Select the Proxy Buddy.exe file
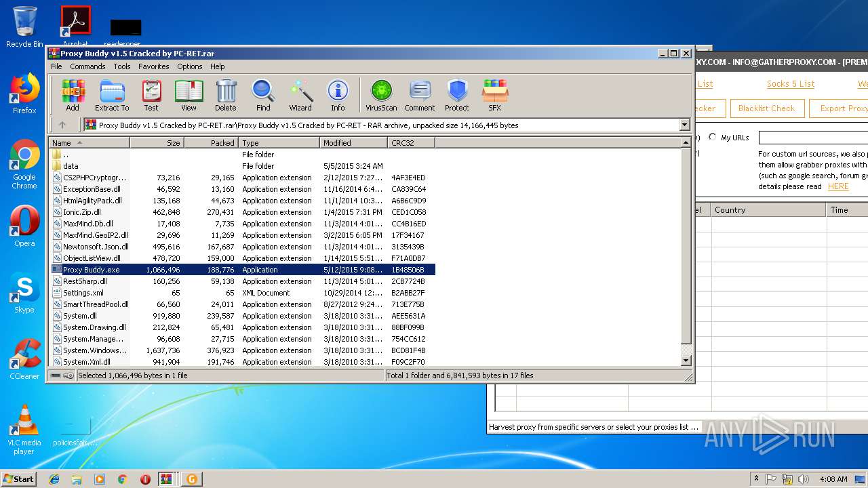The image size is (868, 488). [241, 270]
